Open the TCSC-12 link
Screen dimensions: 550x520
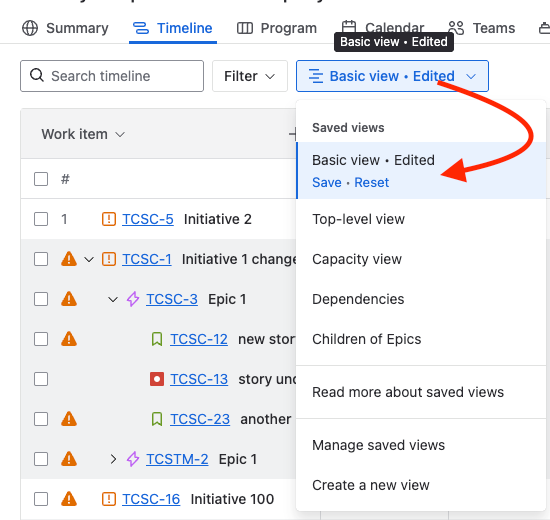pyautogui.click(x=199, y=339)
